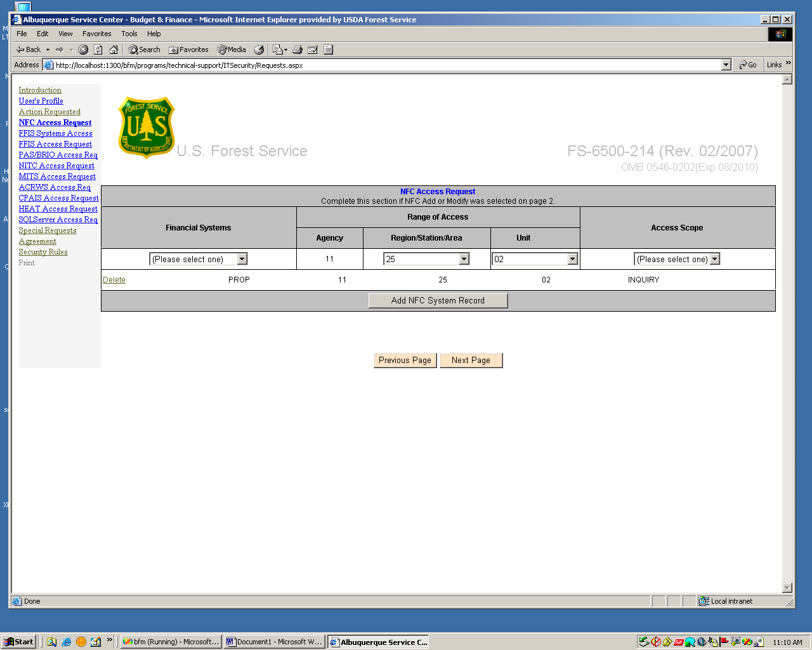This screenshot has width=812, height=650.
Task: Click the Refresh page icon
Action: (x=98, y=50)
